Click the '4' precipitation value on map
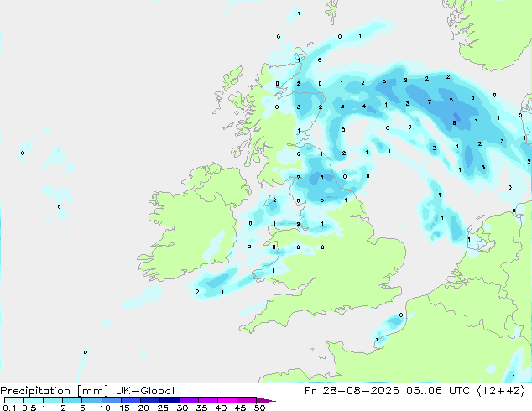This screenshot has height=411, width=532. click(364, 107)
